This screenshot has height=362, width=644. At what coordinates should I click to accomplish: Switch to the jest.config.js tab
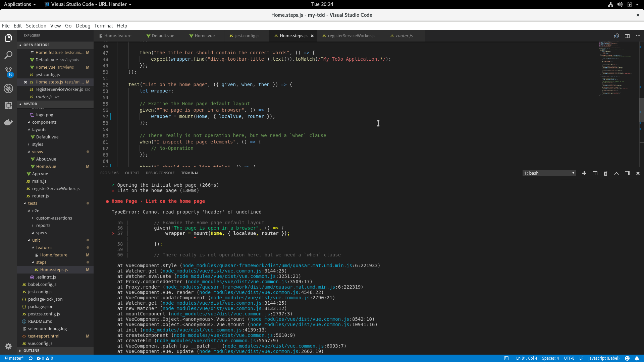[x=247, y=36]
